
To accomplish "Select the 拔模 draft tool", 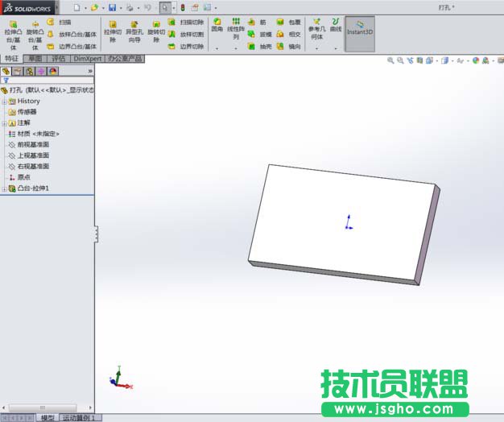I will pyautogui.click(x=260, y=35).
